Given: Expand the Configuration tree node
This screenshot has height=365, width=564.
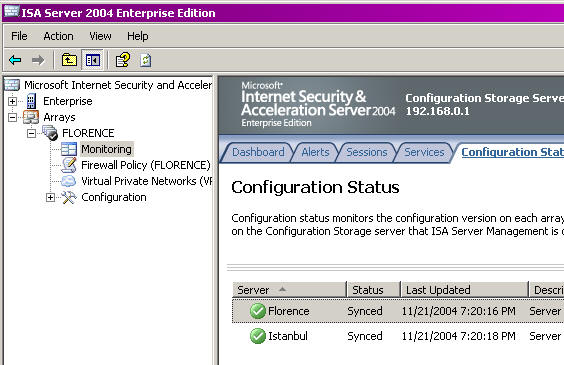Looking at the screenshot, I should click(x=50, y=197).
